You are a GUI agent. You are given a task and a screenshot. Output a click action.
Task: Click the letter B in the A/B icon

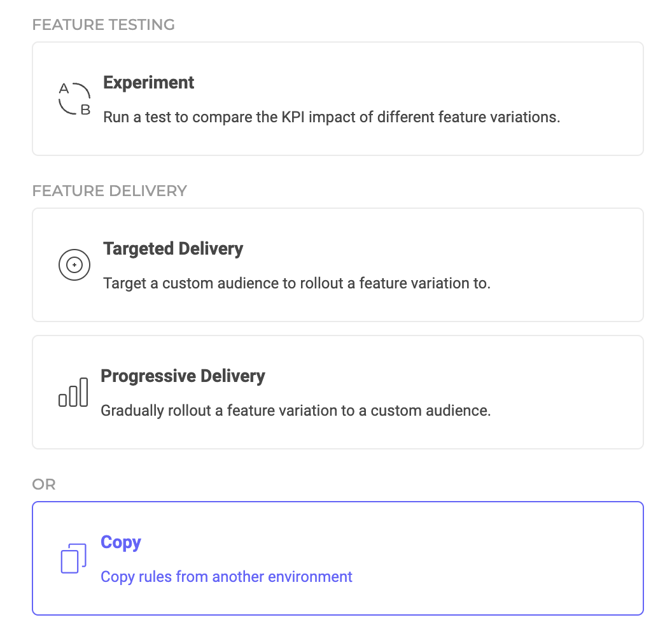click(x=85, y=110)
